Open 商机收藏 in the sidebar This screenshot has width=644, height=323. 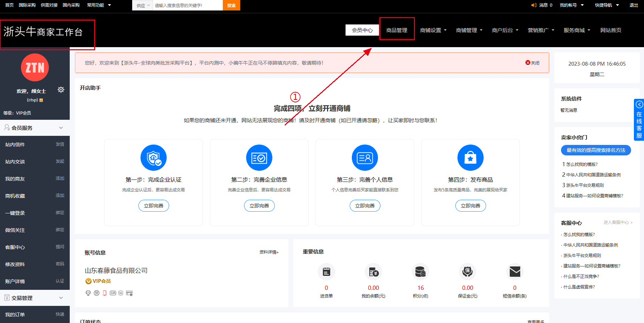pos(15,196)
